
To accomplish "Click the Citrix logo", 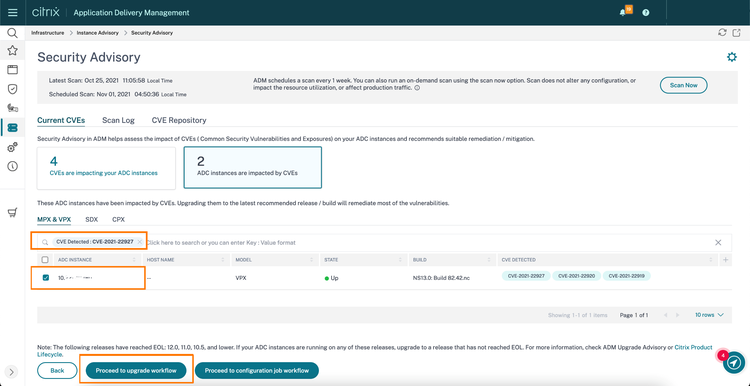I will click(x=45, y=12).
